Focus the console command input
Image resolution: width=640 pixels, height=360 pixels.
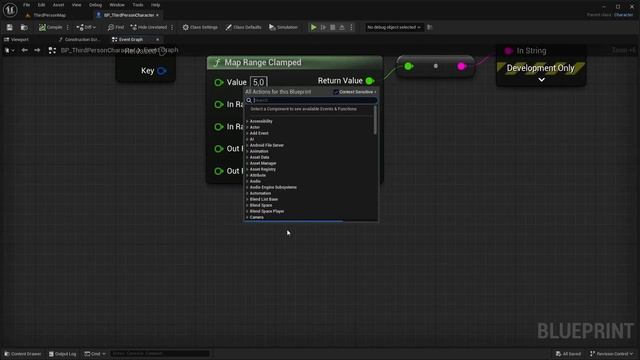coord(160,354)
